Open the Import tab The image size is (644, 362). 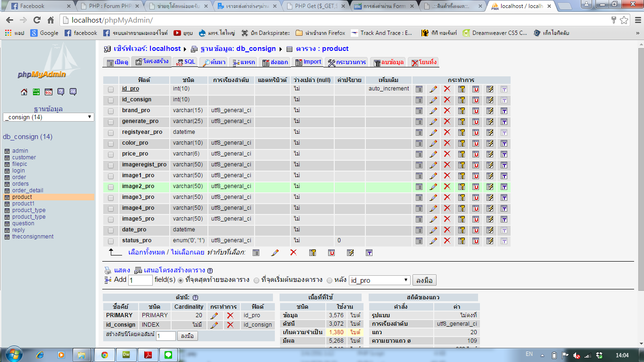pos(307,62)
